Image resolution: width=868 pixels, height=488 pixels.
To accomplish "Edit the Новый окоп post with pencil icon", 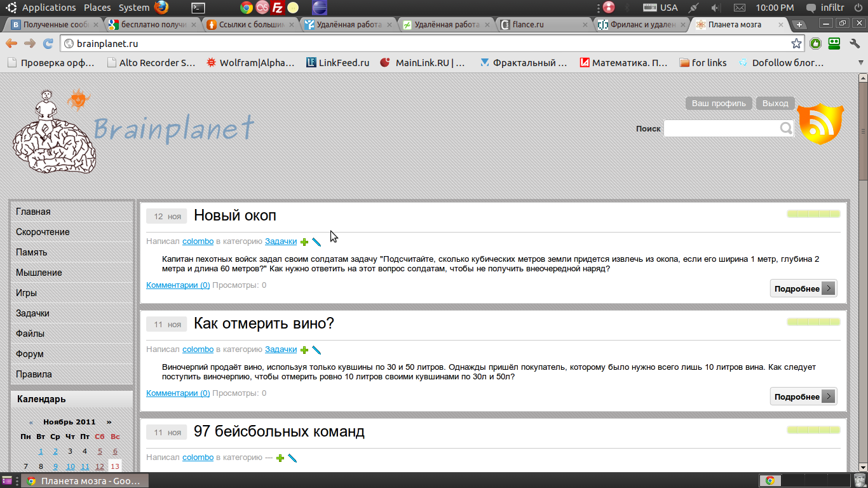I will [x=316, y=242].
